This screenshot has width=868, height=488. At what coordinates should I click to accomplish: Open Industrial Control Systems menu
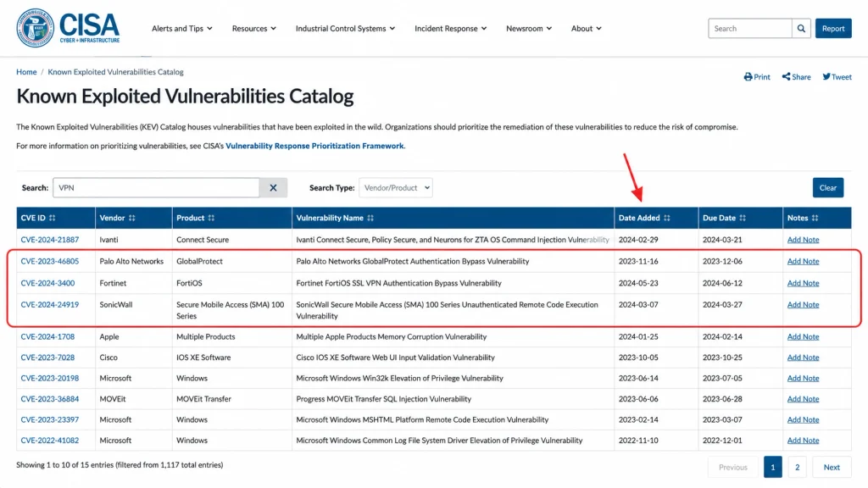tap(346, 28)
